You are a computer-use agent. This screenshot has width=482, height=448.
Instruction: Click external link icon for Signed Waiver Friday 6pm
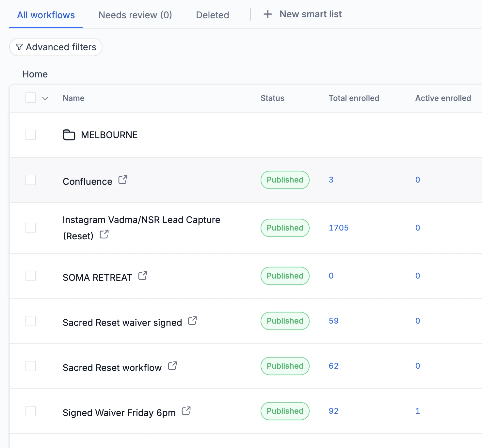pyautogui.click(x=186, y=411)
